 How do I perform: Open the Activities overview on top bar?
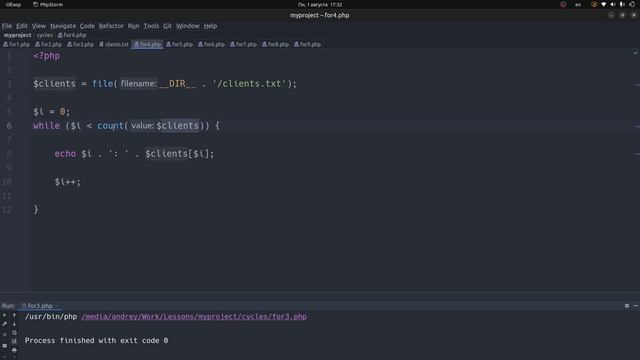pos(13,4)
